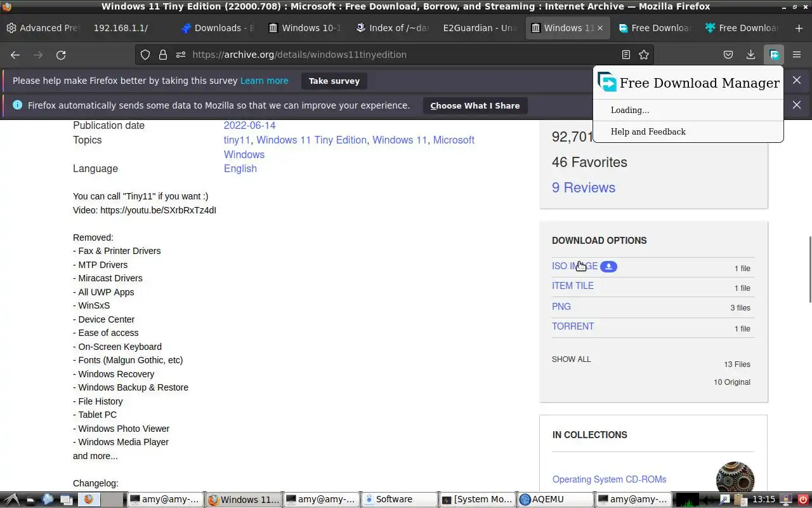812x508 pixels.
Task: Open the tiny11 topic link
Action: [237, 140]
